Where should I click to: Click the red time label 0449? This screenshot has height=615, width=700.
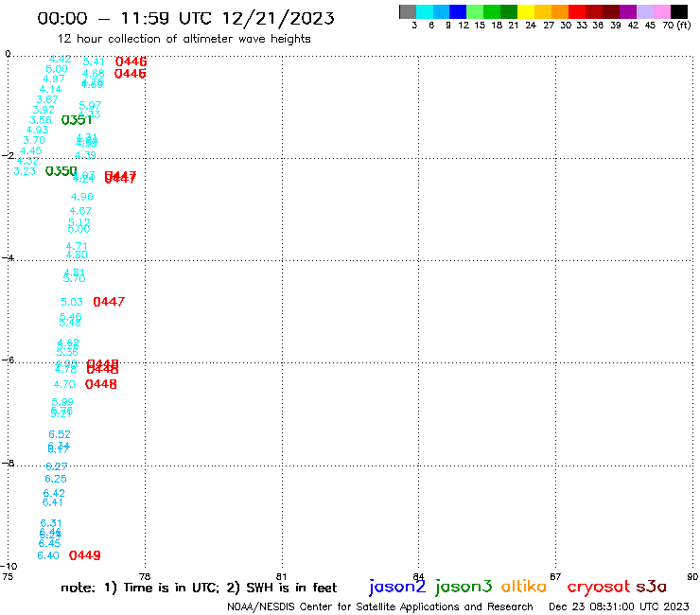pos(85,555)
